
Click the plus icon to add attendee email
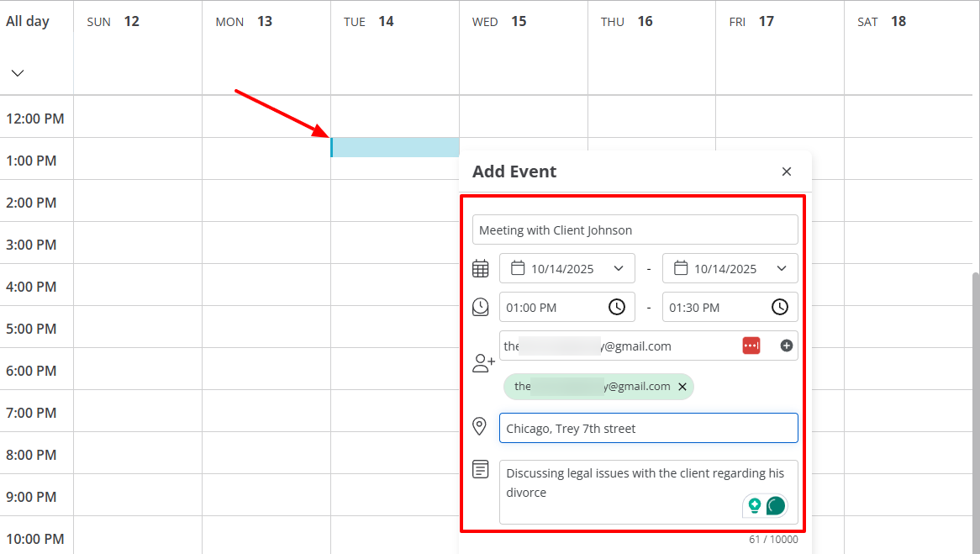[x=788, y=346]
